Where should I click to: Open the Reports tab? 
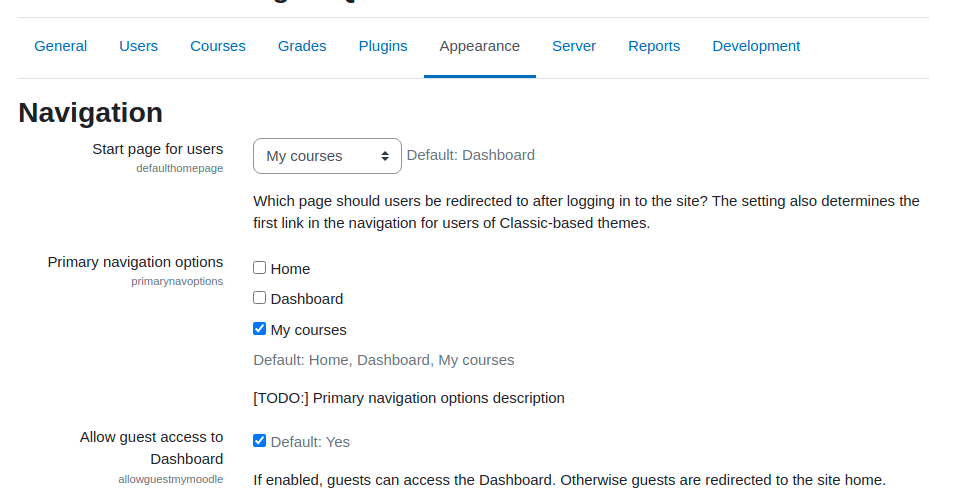click(x=654, y=46)
